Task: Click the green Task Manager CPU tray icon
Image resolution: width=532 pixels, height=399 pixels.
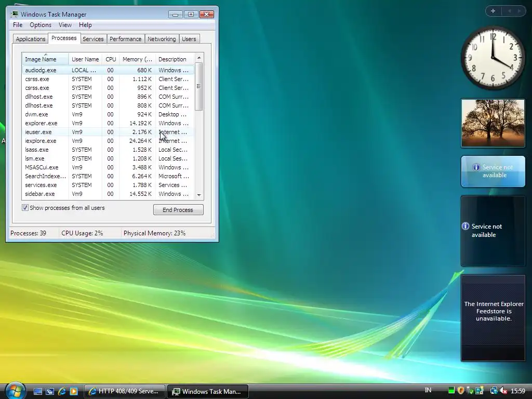Action: (x=451, y=391)
